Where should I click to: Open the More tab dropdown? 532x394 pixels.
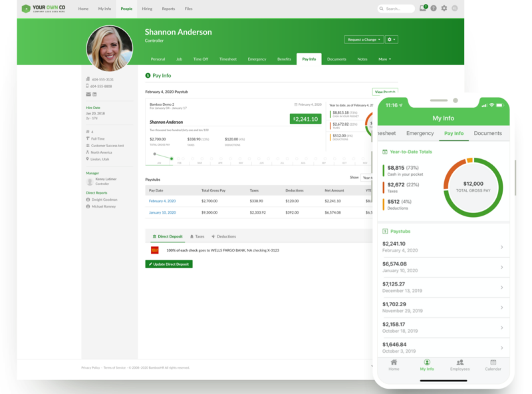click(x=384, y=59)
